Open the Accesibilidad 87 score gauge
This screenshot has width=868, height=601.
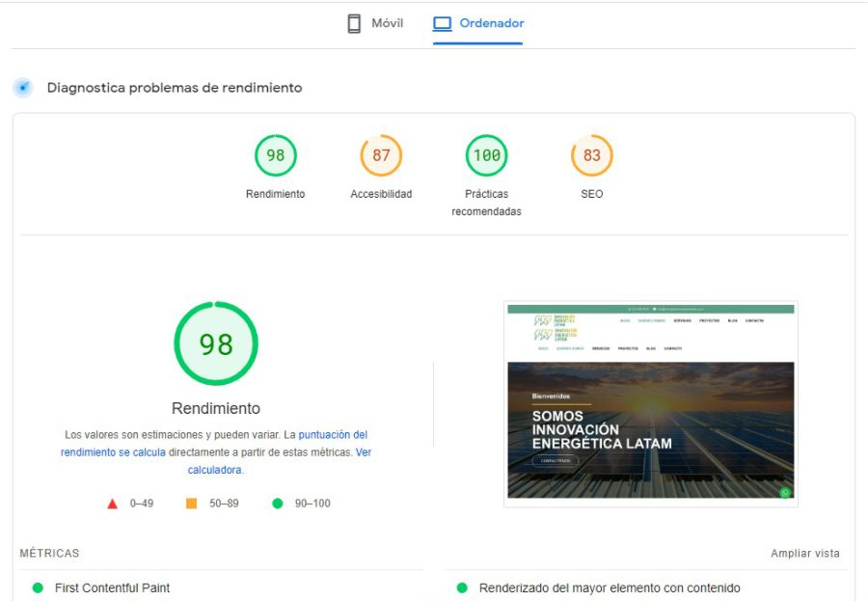click(381, 155)
